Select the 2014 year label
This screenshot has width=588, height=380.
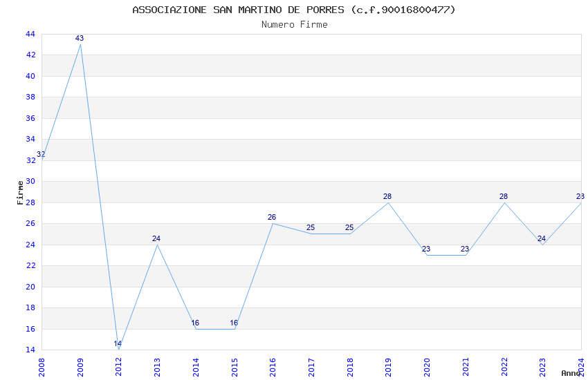tap(196, 367)
